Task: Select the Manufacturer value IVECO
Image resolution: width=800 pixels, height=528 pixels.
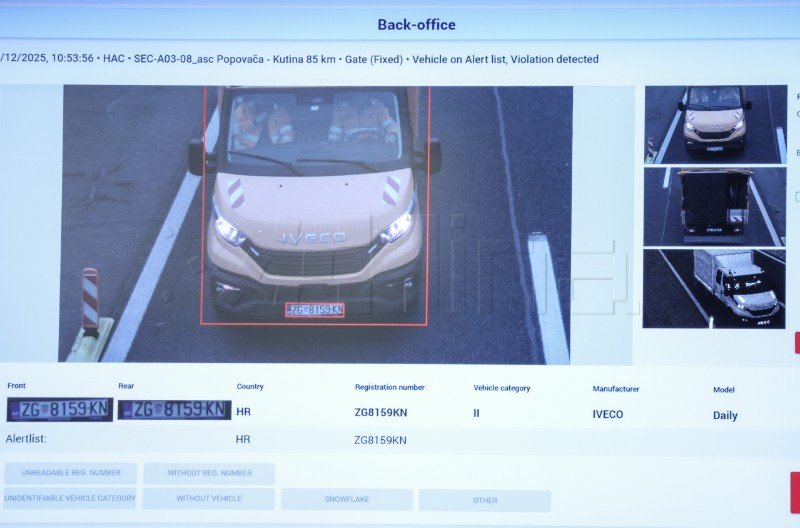Action: [607, 414]
